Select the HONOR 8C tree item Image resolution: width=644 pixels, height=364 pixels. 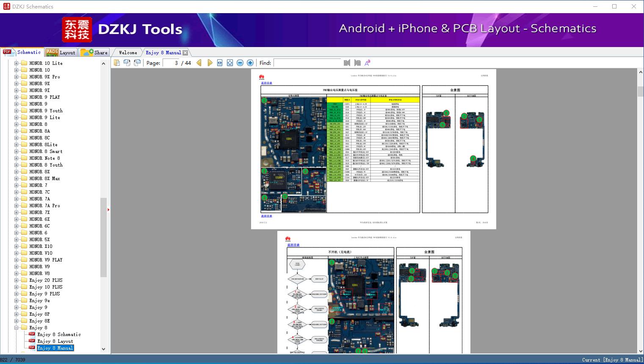point(39,138)
